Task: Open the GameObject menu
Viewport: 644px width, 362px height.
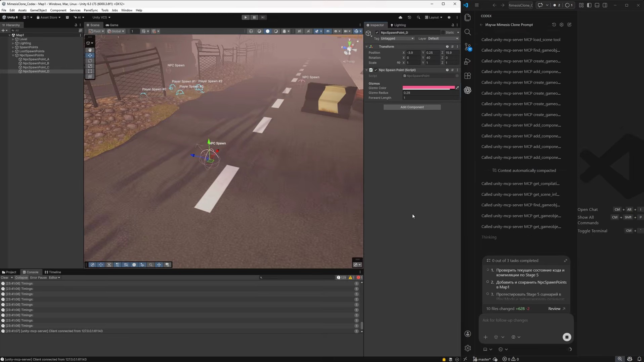Action: click(x=38, y=10)
